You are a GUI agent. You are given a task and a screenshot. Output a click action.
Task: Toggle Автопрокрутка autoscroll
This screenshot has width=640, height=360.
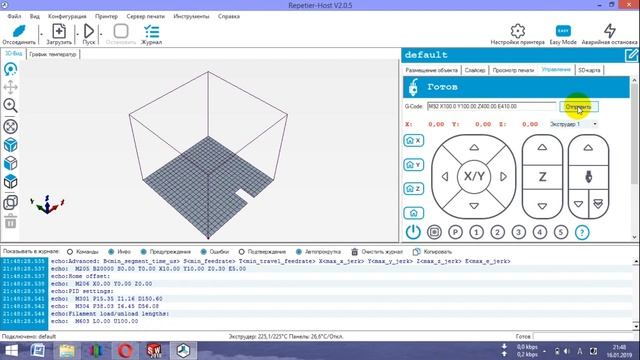pos(318,252)
